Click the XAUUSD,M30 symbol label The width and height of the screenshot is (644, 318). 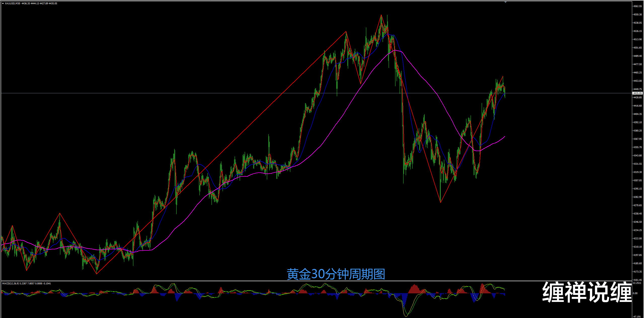(13, 4)
